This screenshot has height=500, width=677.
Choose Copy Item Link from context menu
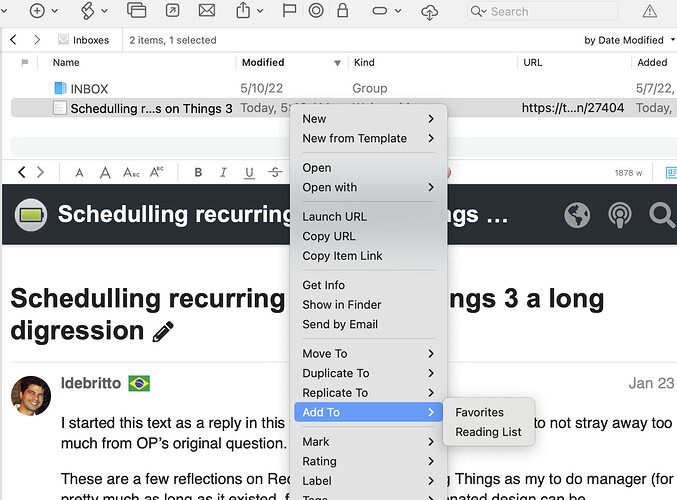(342, 256)
